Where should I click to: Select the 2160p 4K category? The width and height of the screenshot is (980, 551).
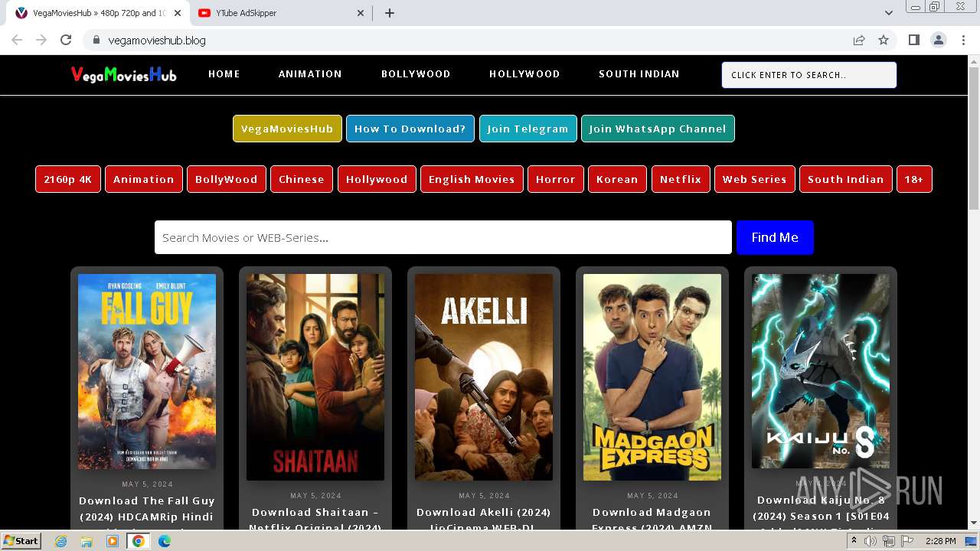(67, 179)
